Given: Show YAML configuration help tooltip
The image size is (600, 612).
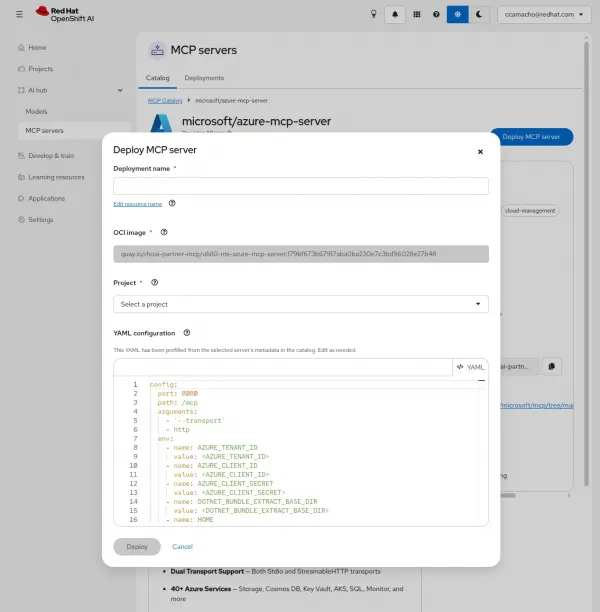Looking at the screenshot, I should [187, 333].
